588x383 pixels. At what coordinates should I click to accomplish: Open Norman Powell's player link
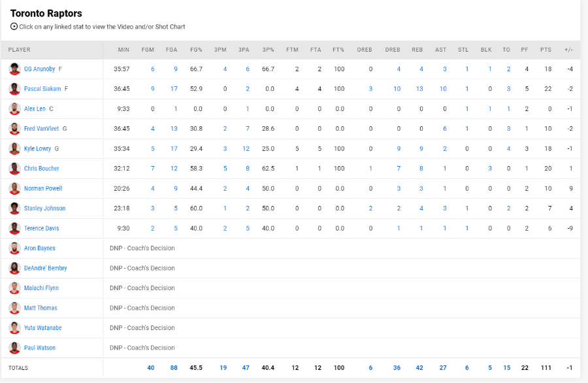click(43, 188)
